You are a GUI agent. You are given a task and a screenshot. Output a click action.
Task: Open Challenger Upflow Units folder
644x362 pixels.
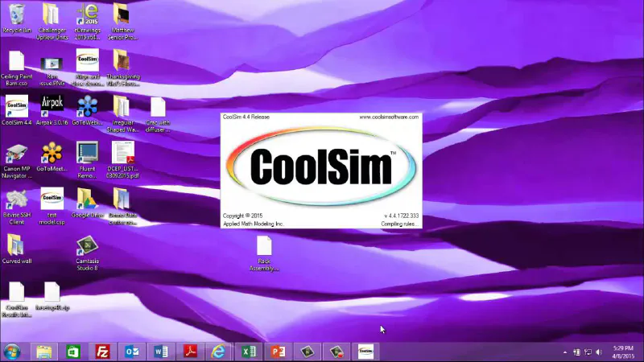point(52,22)
